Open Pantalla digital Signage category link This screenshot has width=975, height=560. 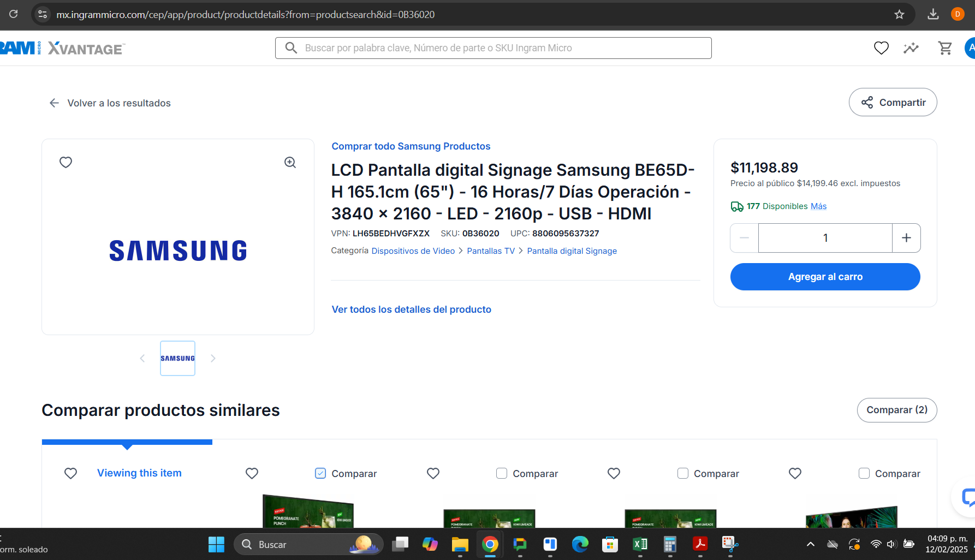point(572,251)
